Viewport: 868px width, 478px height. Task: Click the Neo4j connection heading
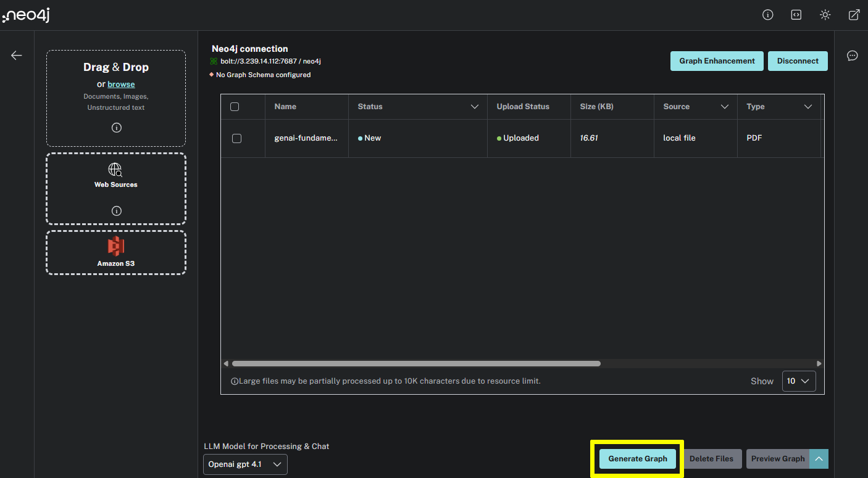[x=250, y=49]
